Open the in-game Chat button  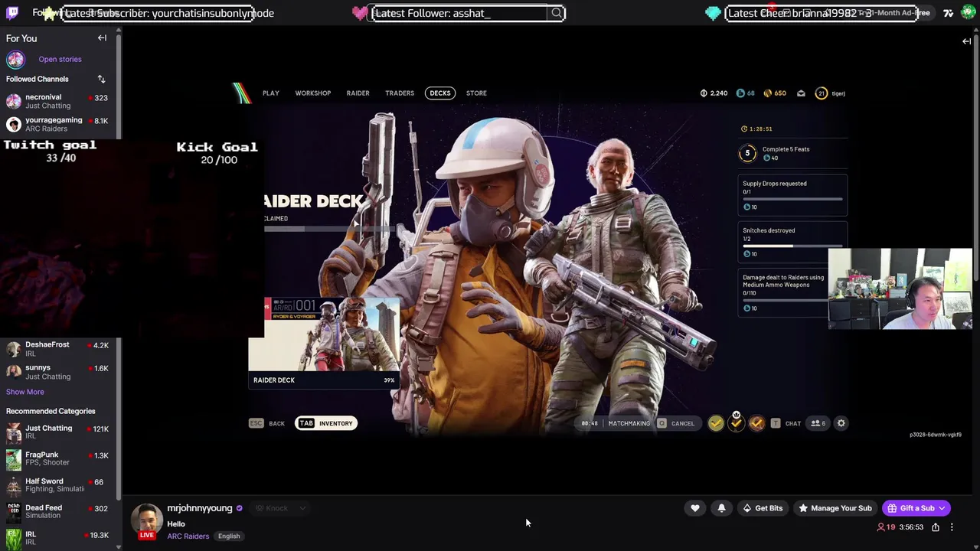click(x=786, y=423)
